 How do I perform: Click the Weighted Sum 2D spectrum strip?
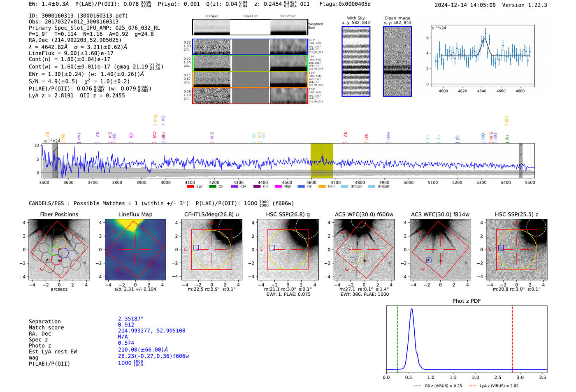(250, 27)
